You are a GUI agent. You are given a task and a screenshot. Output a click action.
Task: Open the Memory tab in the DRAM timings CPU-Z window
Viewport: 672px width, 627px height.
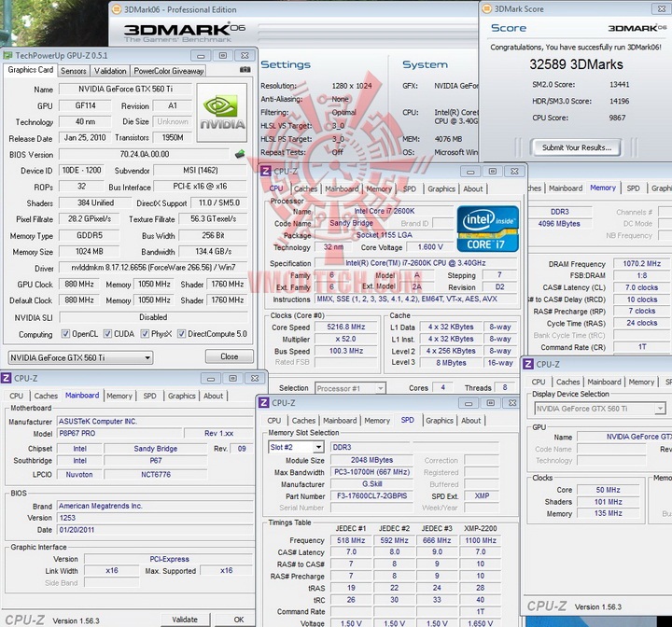603,188
